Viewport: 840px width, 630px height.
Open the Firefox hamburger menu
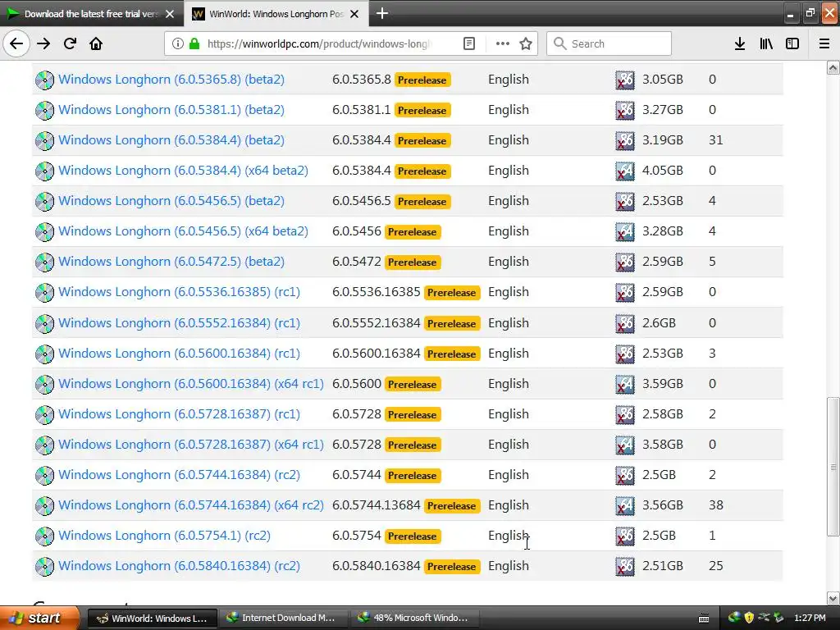pos(824,43)
